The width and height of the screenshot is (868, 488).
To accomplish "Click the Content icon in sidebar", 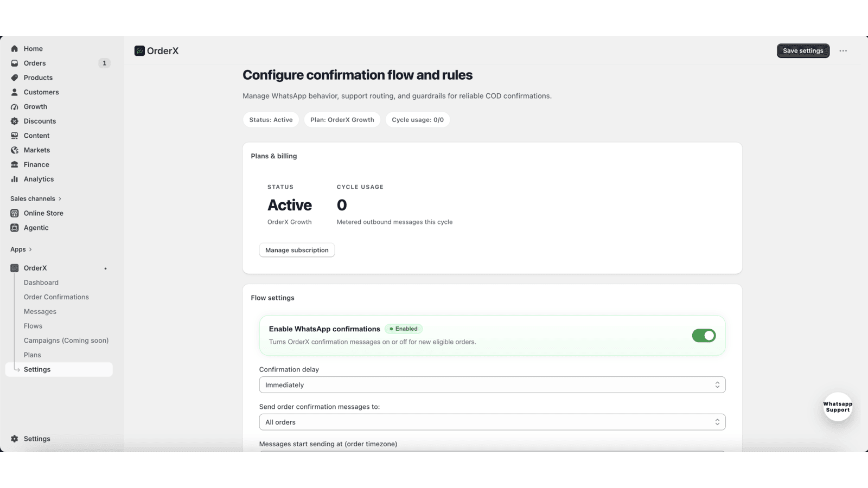I will [x=15, y=136].
